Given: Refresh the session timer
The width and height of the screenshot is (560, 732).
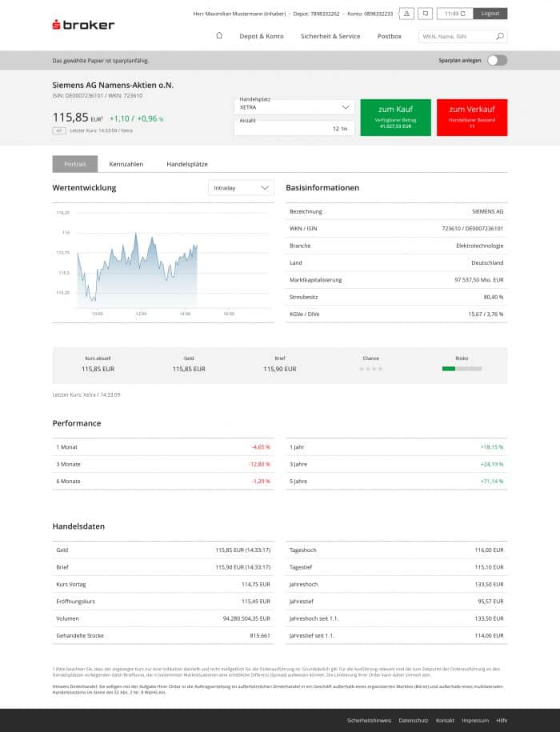Looking at the screenshot, I should (x=463, y=14).
